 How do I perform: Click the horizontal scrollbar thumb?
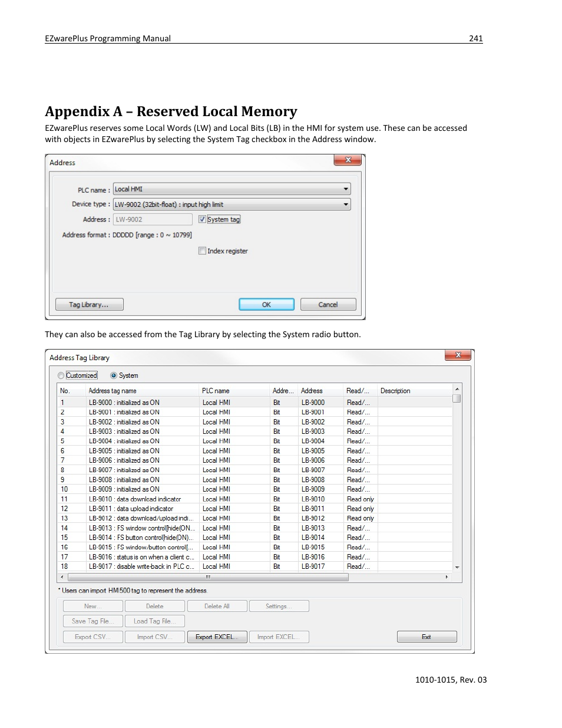(207, 577)
